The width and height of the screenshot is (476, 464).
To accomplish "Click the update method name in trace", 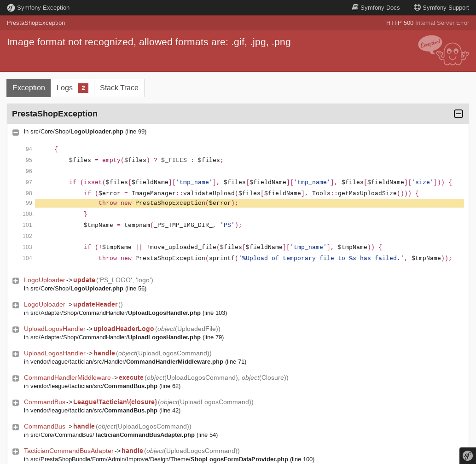I will click(x=84, y=280).
